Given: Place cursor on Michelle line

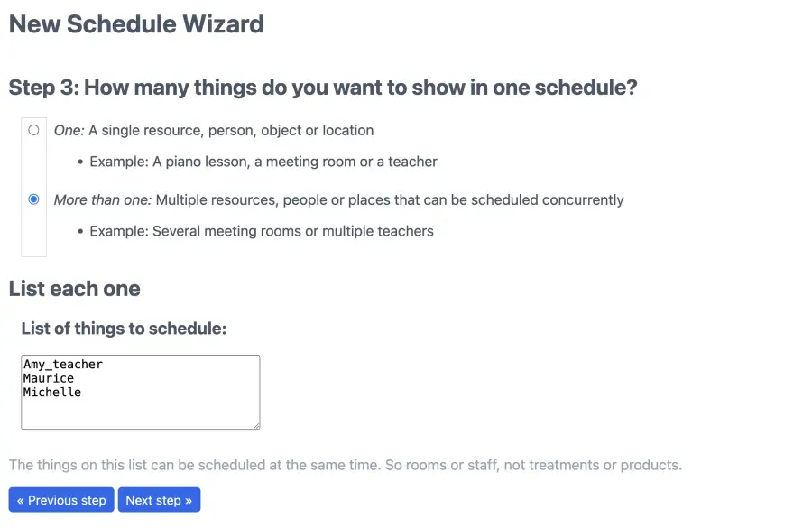Looking at the screenshot, I should [x=52, y=393].
